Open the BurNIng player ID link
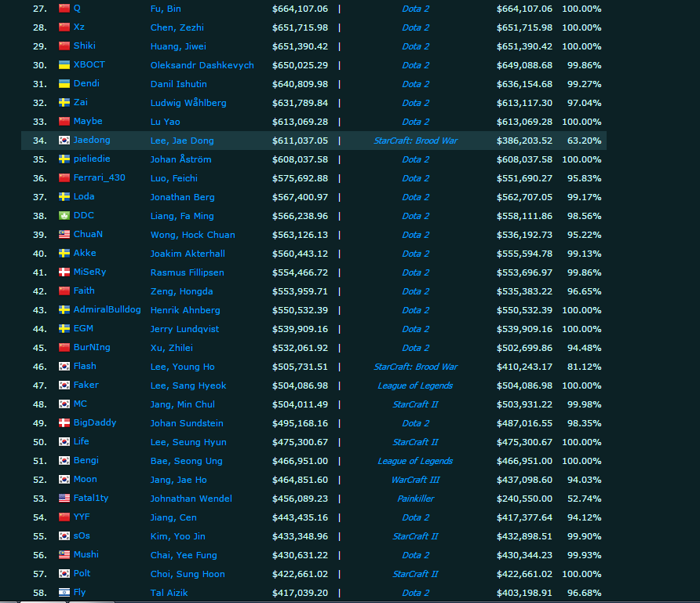Viewport: 700px width, 603px height. 92,348
